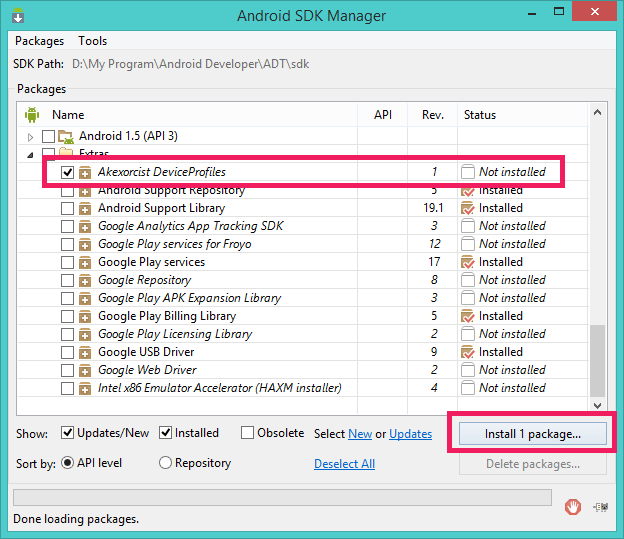
Task: Click Google Play Billing Library package icon
Action: [x=84, y=316]
